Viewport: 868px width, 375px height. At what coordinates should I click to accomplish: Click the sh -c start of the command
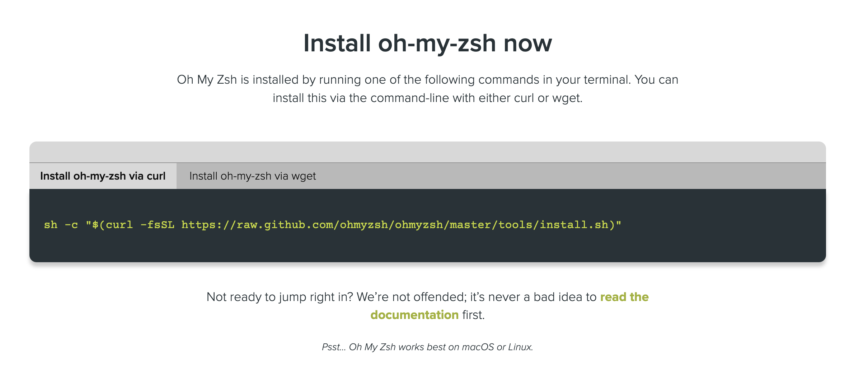pos(61,225)
